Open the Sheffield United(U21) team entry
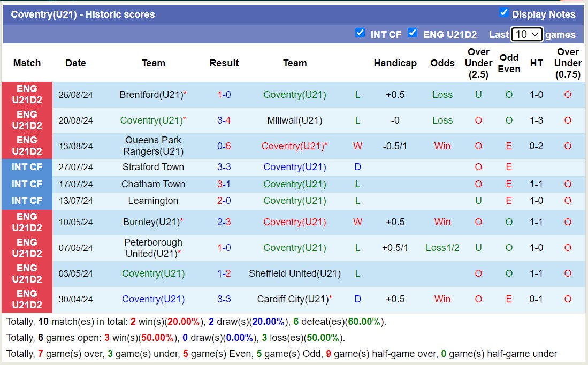 click(x=295, y=273)
